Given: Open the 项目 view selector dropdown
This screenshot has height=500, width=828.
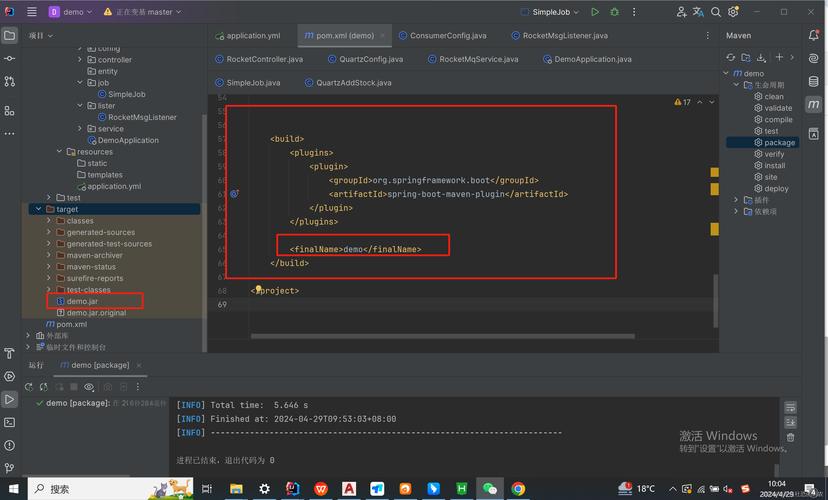Looking at the screenshot, I should [x=41, y=35].
